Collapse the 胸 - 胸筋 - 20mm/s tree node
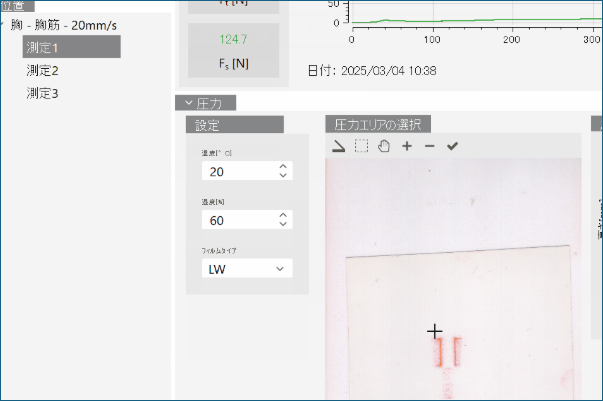Screen dimensions: 603x401 [x=4, y=24]
